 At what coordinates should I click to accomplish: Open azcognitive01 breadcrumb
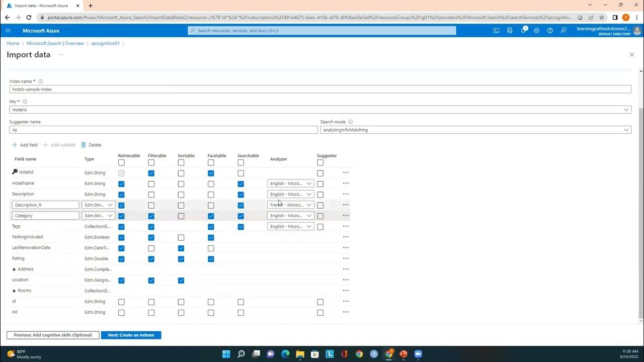(106, 43)
